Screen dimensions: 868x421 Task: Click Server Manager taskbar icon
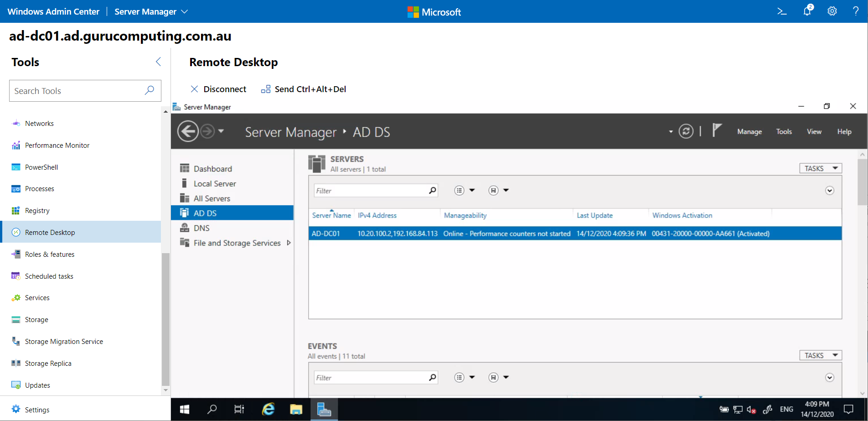324,409
